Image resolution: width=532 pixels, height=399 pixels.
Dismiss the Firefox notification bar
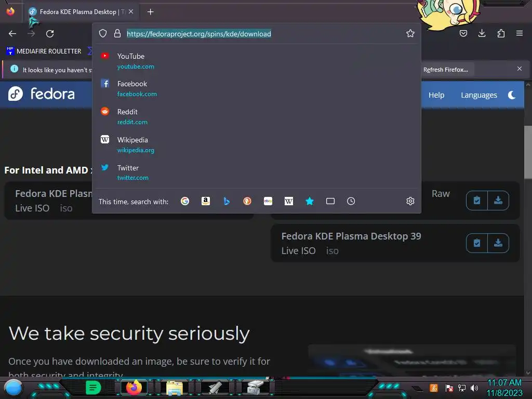click(519, 69)
